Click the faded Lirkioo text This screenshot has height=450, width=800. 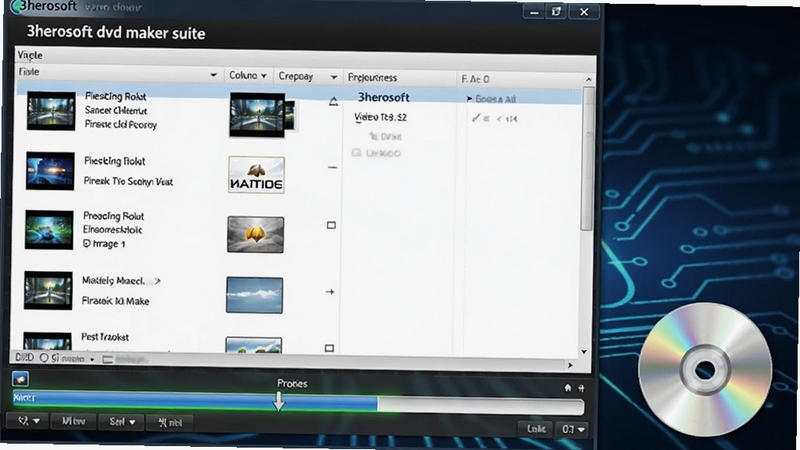pyautogui.click(x=383, y=153)
